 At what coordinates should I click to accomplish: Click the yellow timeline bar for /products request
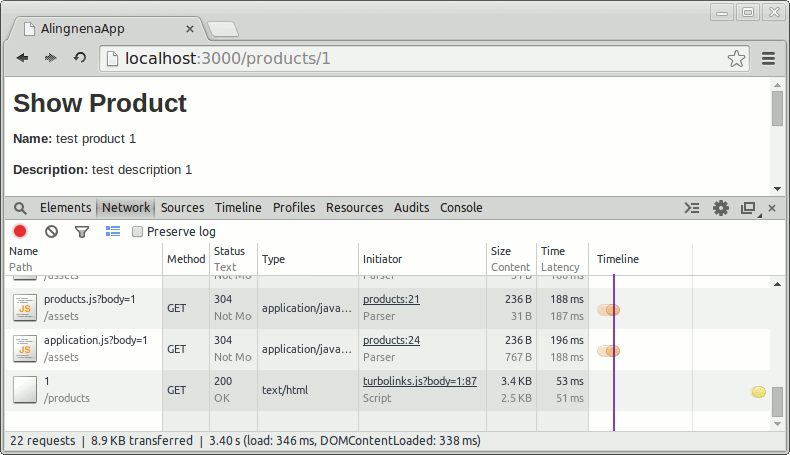(x=758, y=391)
